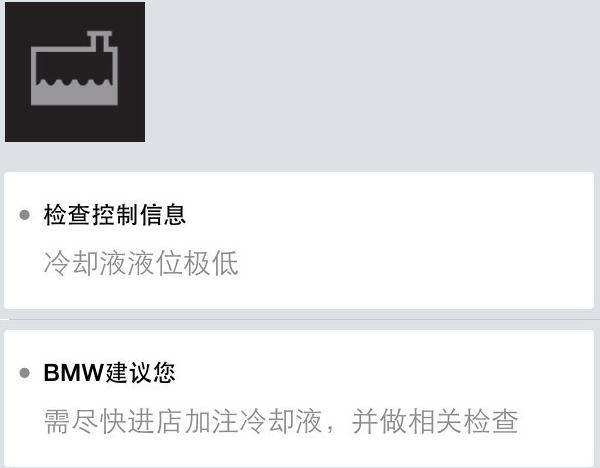This screenshot has height=468, width=600.
Task: Click the characters 检查 ending the recommendation
Action: pos(491,421)
